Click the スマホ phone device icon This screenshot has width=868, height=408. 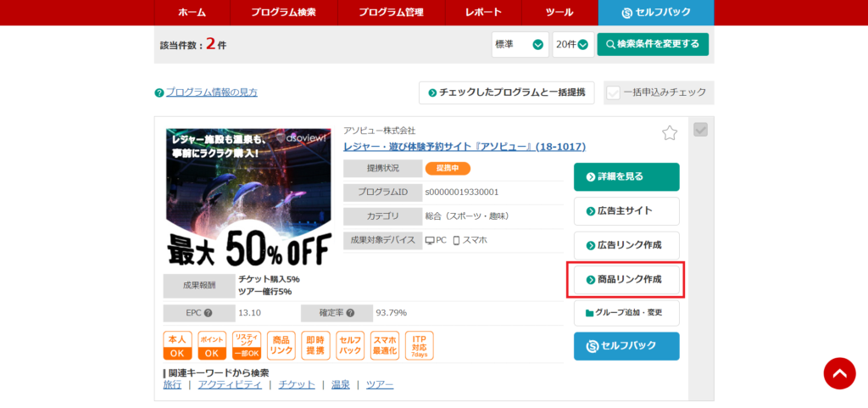click(x=457, y=240)
